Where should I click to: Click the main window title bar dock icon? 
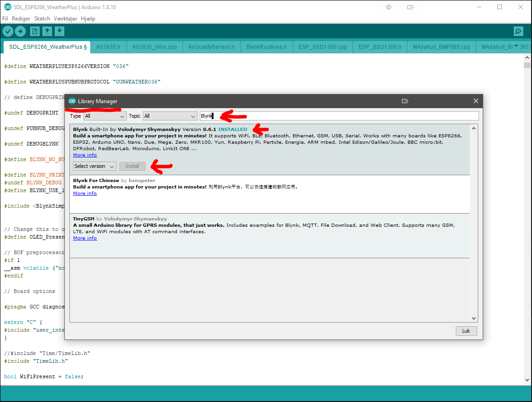(x=411, y=7)
